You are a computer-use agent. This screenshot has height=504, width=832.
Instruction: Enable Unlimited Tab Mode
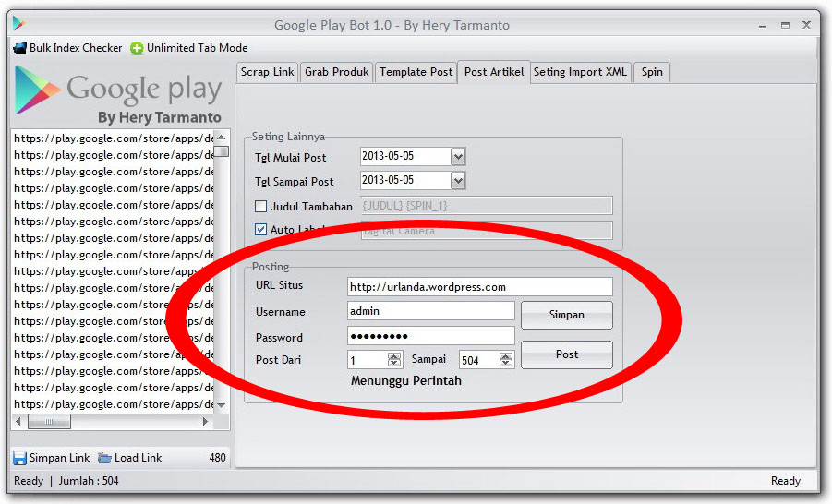click(189, 48)
